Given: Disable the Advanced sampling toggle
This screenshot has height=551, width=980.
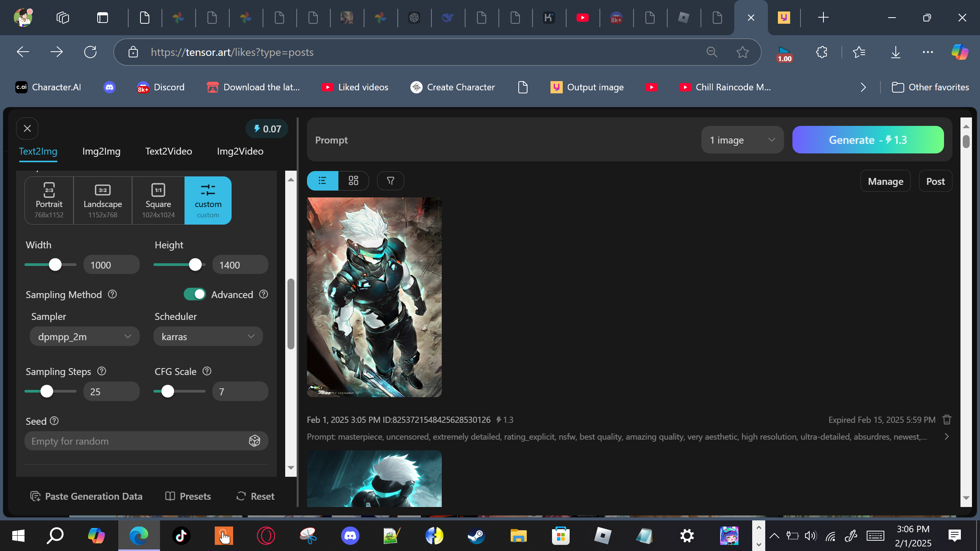Looking at the screenshot, I should (x=194, y=294).
